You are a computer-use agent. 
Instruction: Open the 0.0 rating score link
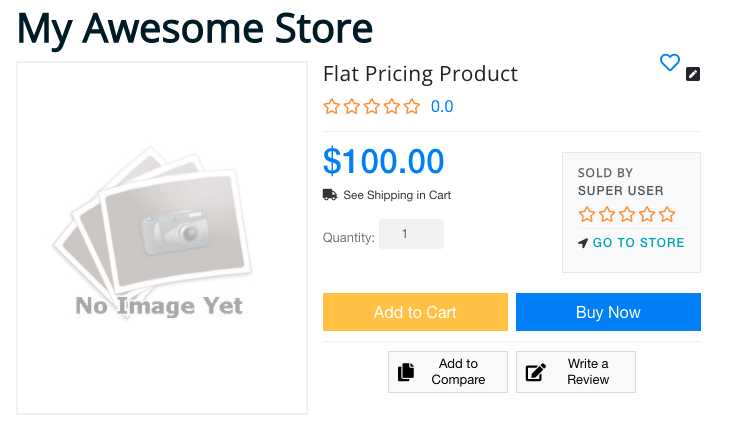pyautogui.click(x=442, y=107)
